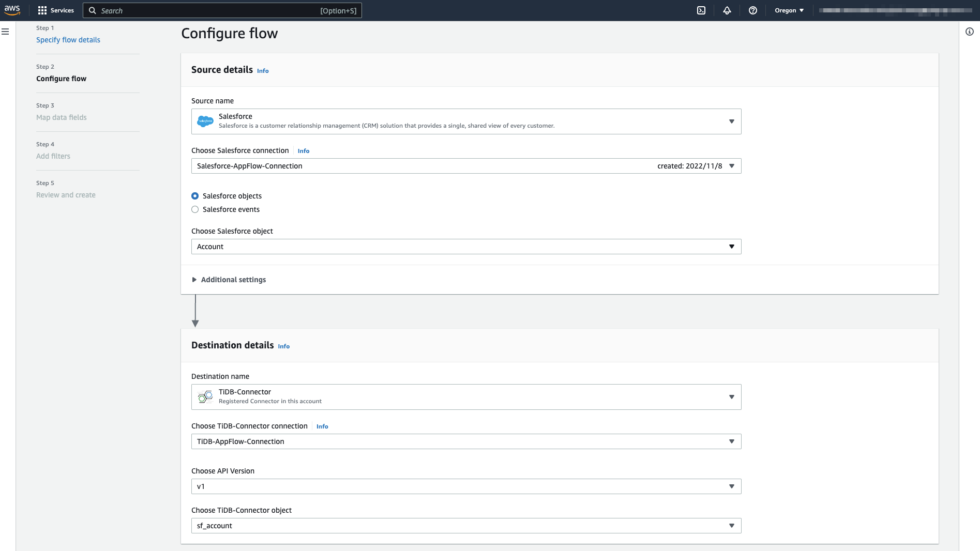Open the info panel icon at right
The width and height of the screenshot is (980, 551).
970,32
